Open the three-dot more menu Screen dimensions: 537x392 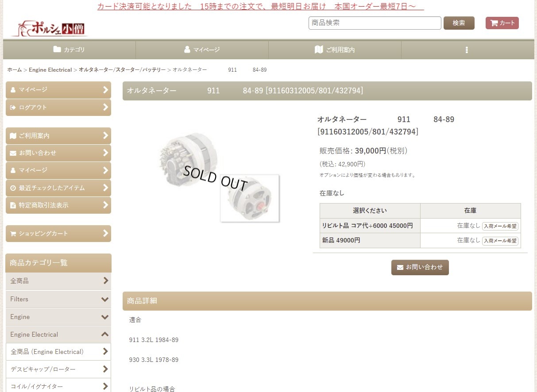(x=467, y=50)
